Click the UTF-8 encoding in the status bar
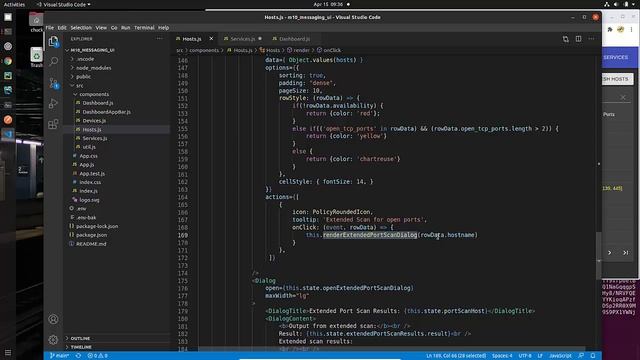This screenshot has width=640, height=360. [525, 356]
